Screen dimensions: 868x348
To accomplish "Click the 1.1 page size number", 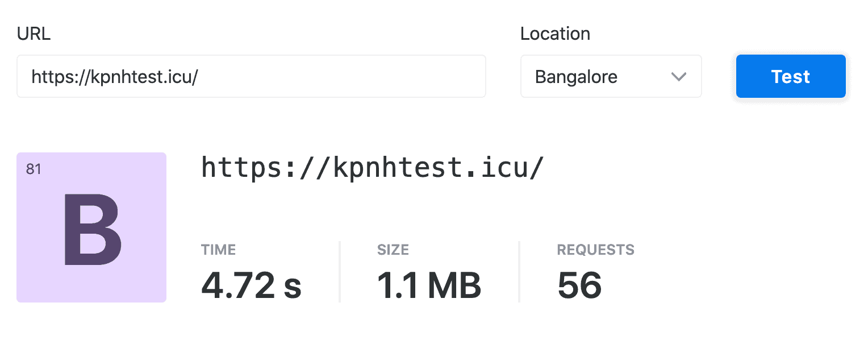I will (x=398, y=285).
